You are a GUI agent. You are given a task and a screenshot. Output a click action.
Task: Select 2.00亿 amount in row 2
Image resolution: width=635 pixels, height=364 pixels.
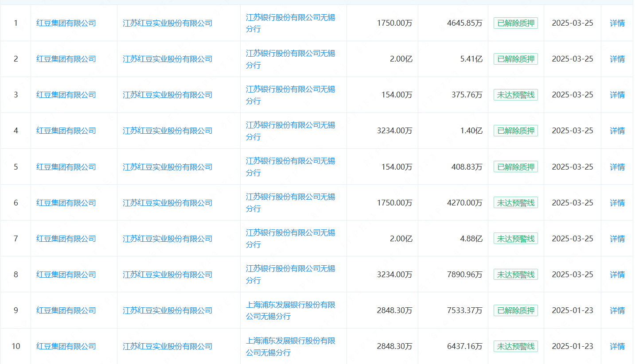point(401,59)
